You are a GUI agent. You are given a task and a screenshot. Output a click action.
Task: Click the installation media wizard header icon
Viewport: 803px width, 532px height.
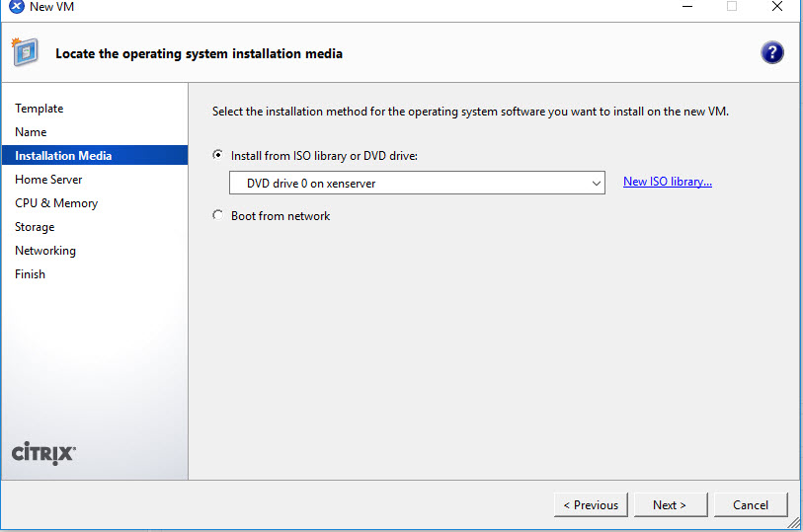25,52
